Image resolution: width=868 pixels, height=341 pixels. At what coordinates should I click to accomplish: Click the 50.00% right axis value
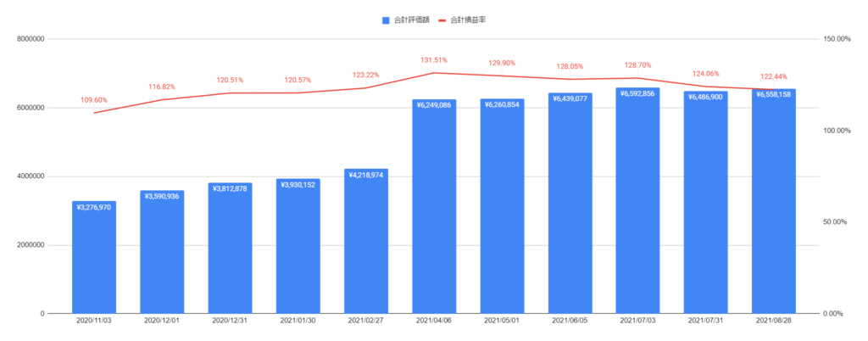click(837, 222)
